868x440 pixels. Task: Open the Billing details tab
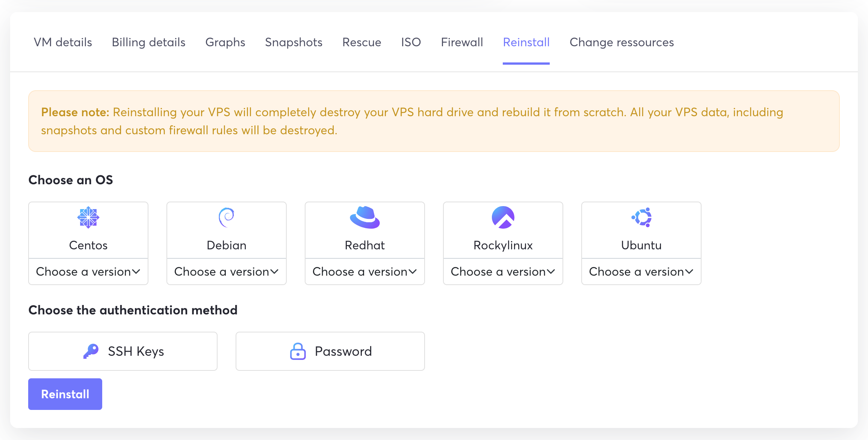click(148, 42)
